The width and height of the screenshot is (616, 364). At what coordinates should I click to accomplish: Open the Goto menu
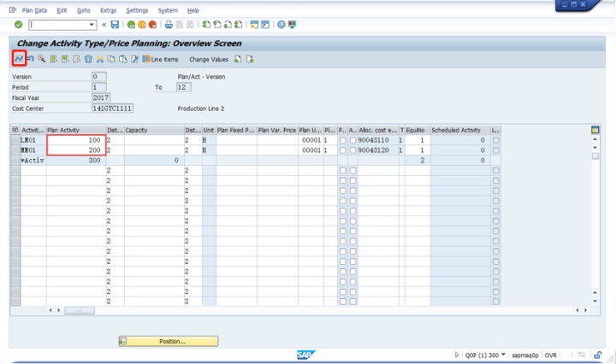click(x=83, y=10)
